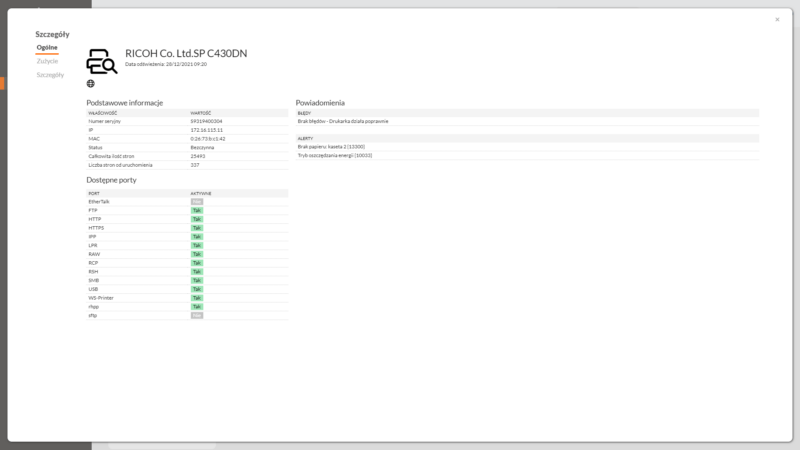Screen dimensions: 800x450
Task: Click the RSH Tak badge
Action: tap(197, 272)
